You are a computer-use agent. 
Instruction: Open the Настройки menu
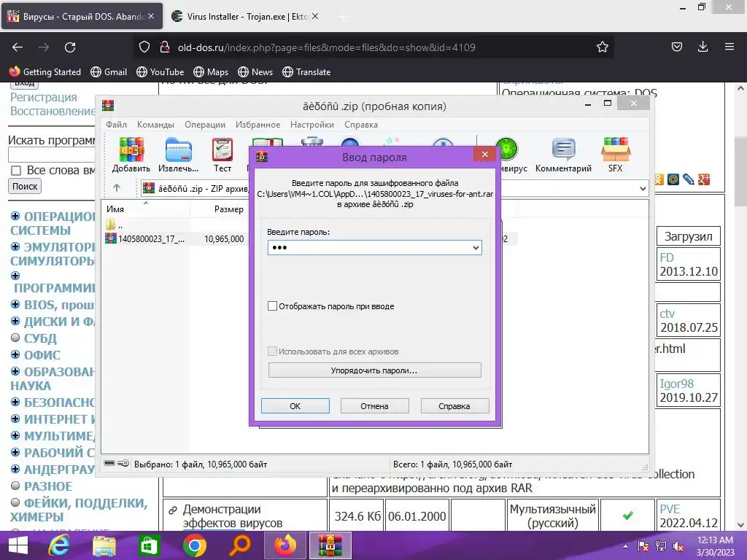(x=312, y=124)
